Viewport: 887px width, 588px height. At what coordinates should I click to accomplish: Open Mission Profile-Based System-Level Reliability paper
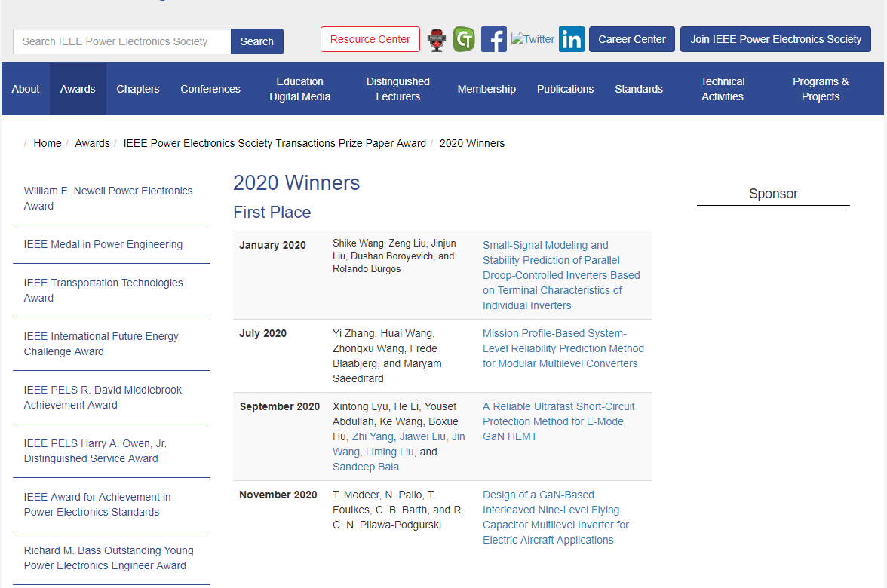pyautogui.click(x=563, y=348)
